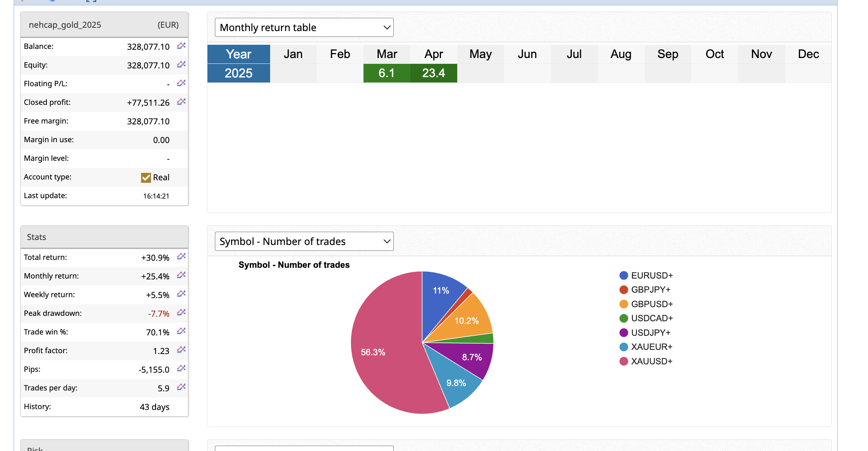Open the Balance chart icon
This screenshot has height=451, width=868.
click(x=181, y=46)
